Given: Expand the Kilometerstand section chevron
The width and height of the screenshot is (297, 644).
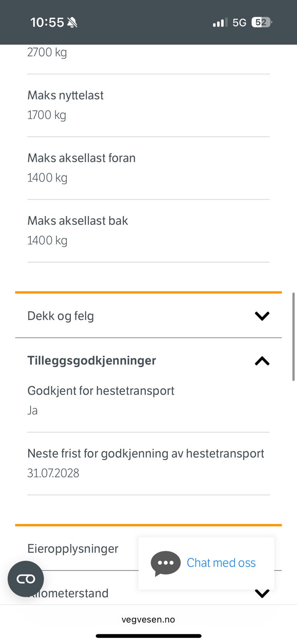Looking at the screenshot, I should point(262,593).
